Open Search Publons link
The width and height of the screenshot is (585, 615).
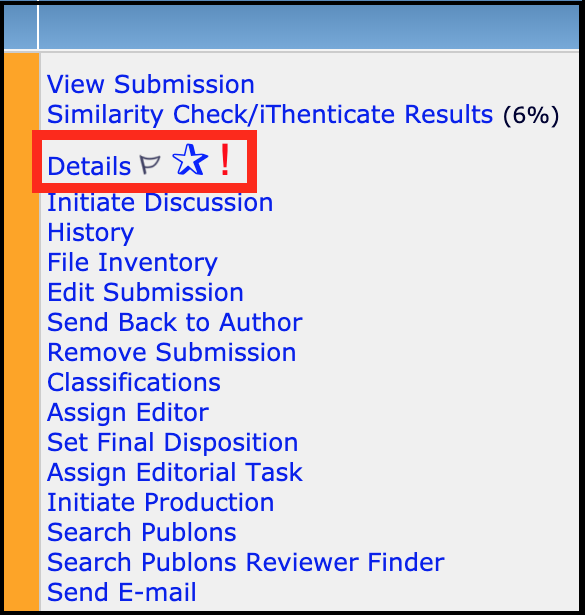point(142,532)
